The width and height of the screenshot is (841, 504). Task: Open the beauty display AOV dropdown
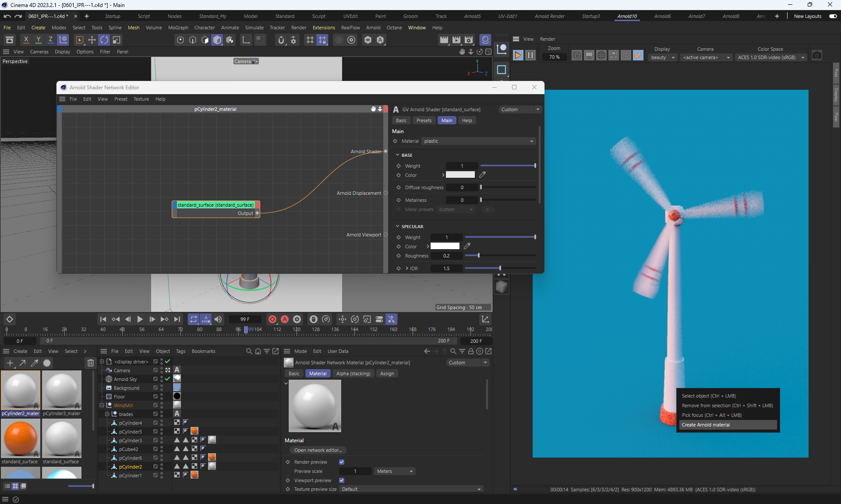(663, 57)
